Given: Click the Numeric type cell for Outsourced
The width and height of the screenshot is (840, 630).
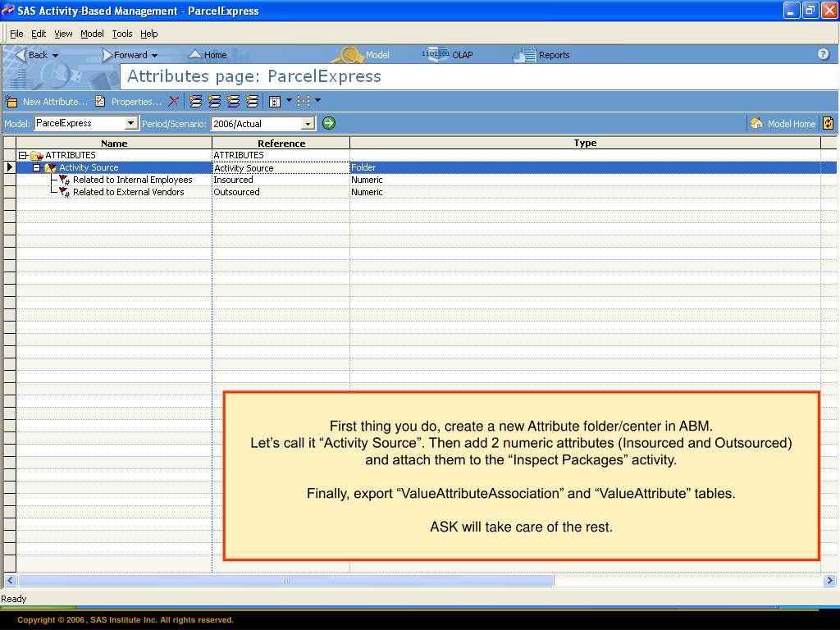Looking at the screenshot, I should tap(585, 192).
